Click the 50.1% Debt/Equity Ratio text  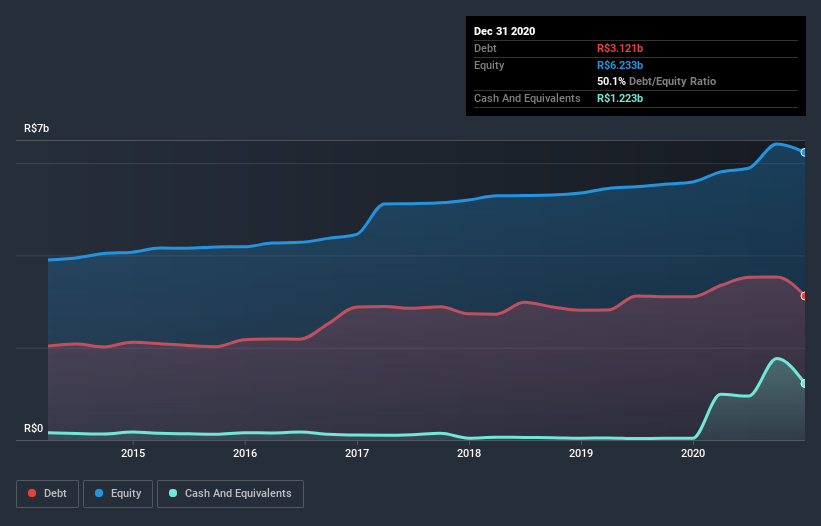point(656,81)
